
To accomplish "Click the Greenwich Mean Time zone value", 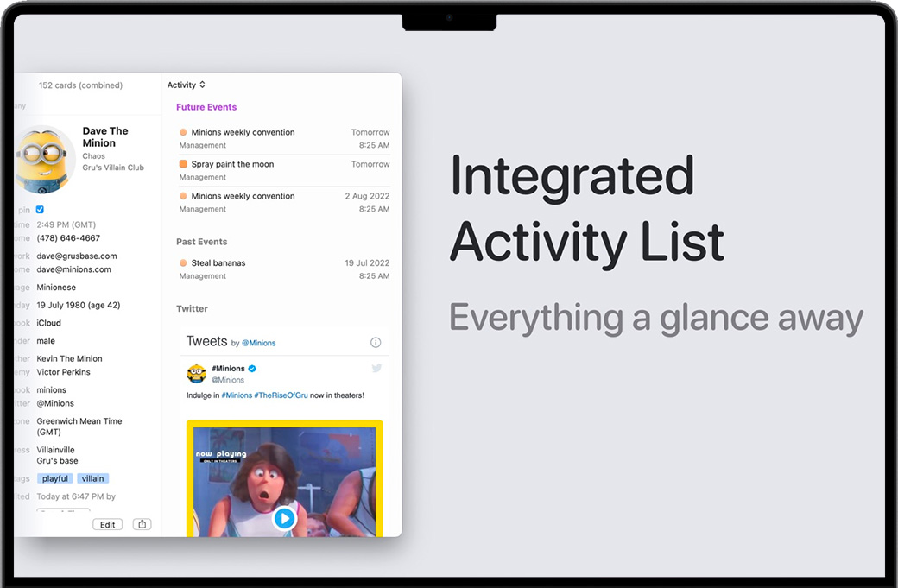I will [79, 427].
